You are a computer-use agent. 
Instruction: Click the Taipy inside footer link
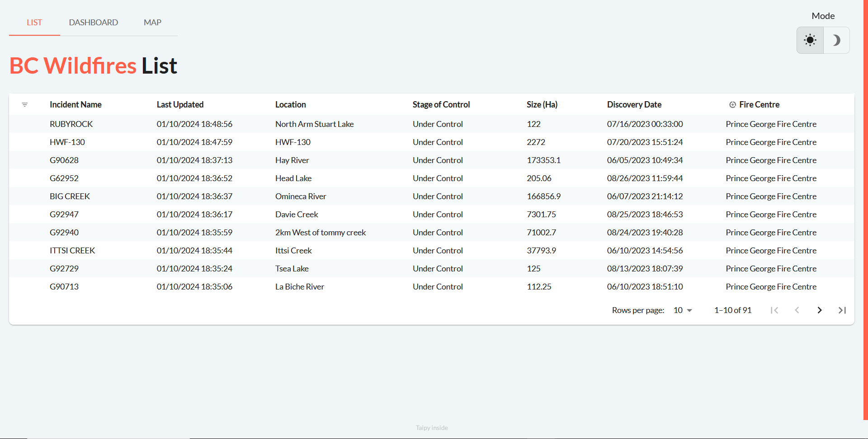click(432, 428)
